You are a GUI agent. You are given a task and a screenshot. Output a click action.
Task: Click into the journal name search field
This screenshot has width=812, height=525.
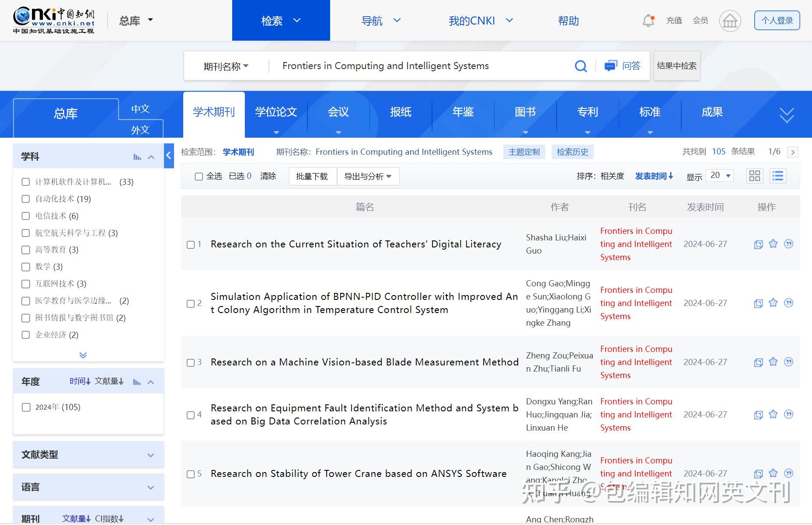pos(420,66)
